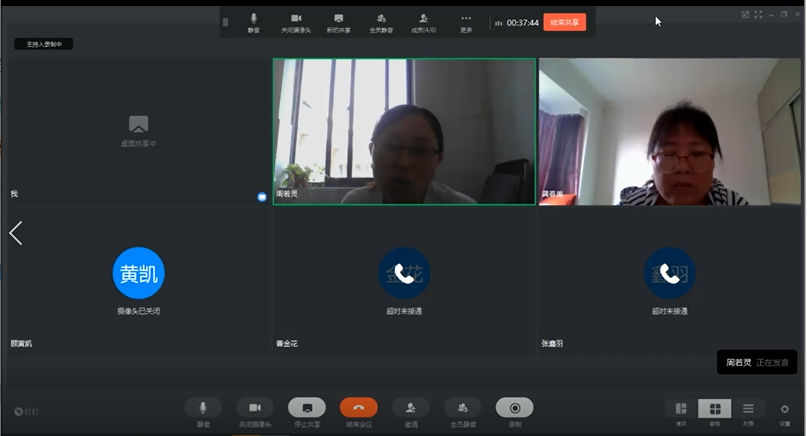Switch to list (列表) view layout

coord(747,409)
